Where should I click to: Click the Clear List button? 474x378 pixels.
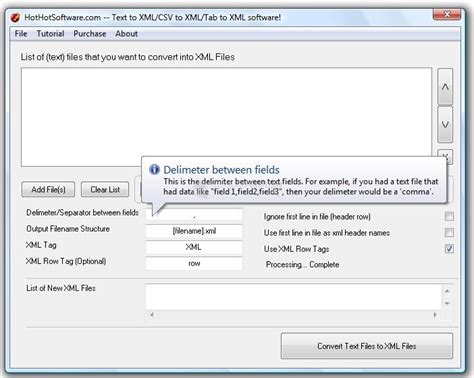(x=105, y=190)
